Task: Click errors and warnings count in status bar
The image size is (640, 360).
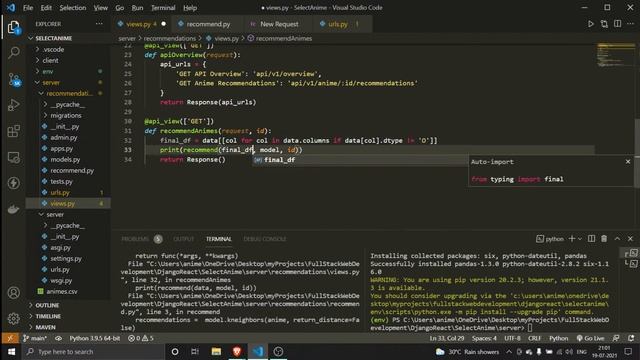Action: [141, 338]
